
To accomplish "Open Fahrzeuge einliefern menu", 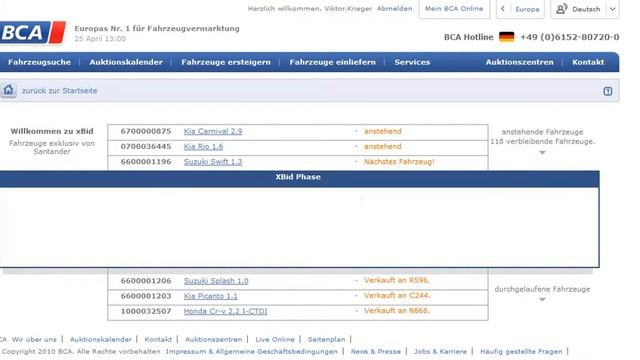I will (x=332, y=62).
